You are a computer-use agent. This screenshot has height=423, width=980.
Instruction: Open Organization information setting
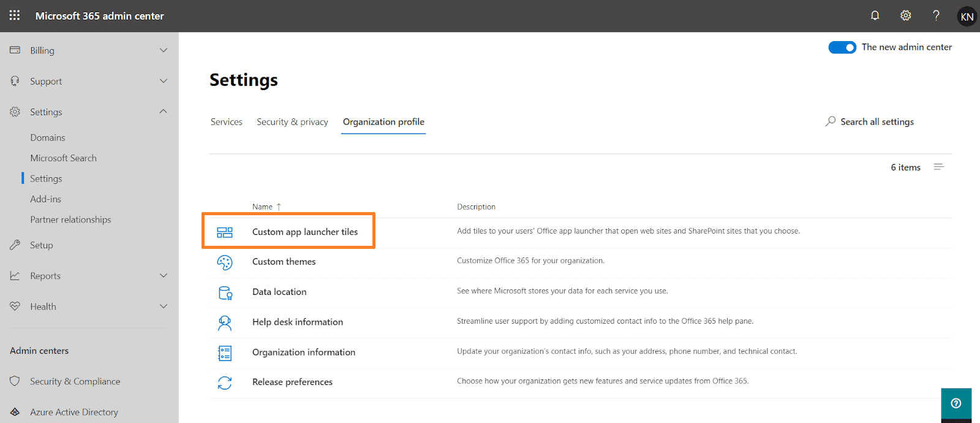tap(304, 352)
